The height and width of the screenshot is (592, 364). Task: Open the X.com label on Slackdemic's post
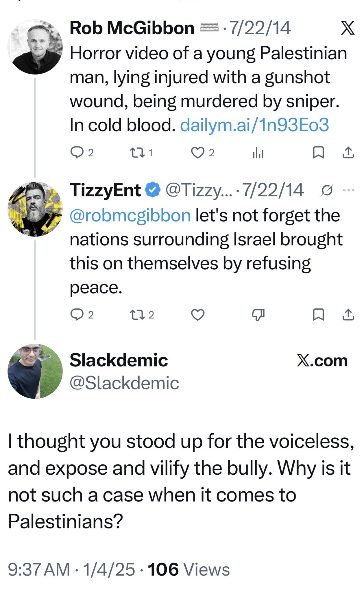(322, 361)
